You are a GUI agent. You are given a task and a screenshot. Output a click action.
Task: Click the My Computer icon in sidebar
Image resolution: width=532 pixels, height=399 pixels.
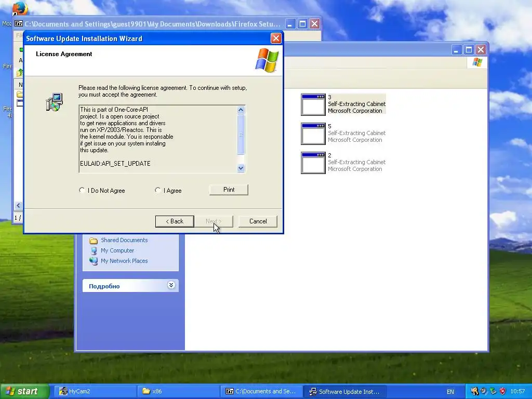pyautogui.click(x=94, y=251)
